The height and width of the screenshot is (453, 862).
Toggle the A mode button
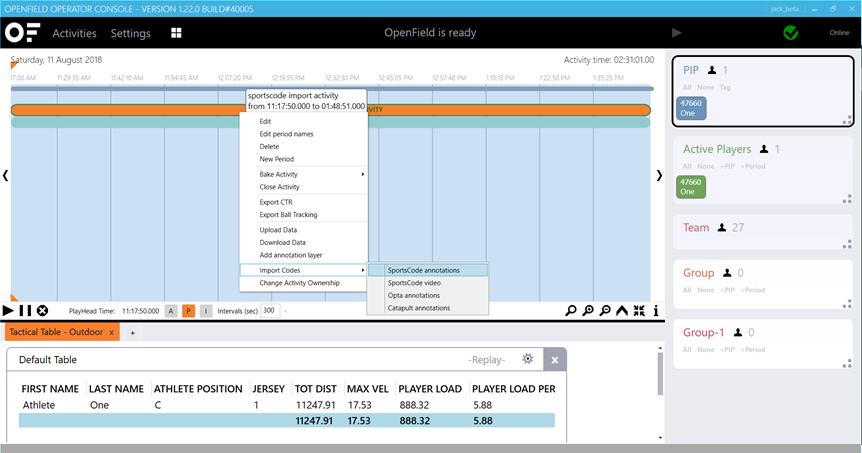point(171,311)
